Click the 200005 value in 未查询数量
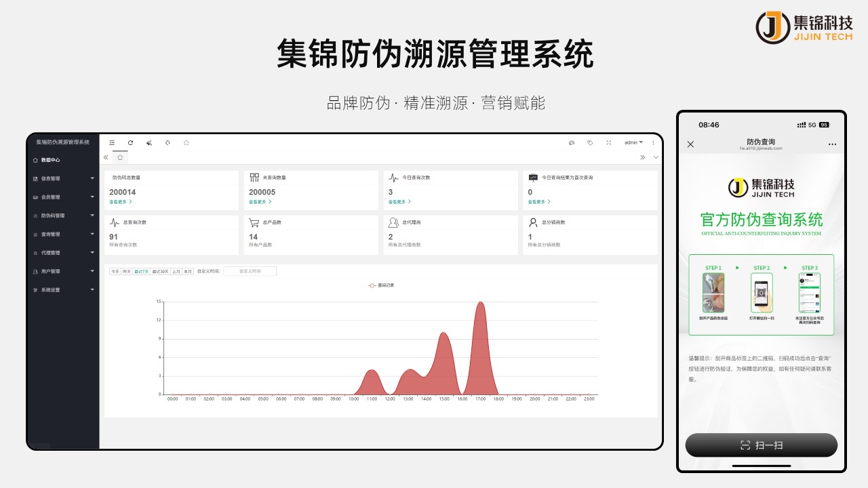The height and width of the screenshot is (488, 868). coord(262,192)
